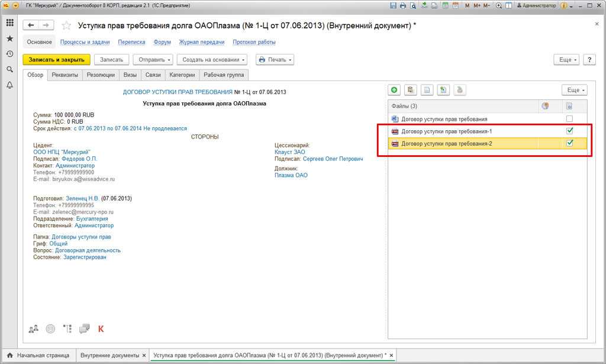Check box for first Договор уступки прав требования
Screen dimensions: 606x364
point(569,119)
